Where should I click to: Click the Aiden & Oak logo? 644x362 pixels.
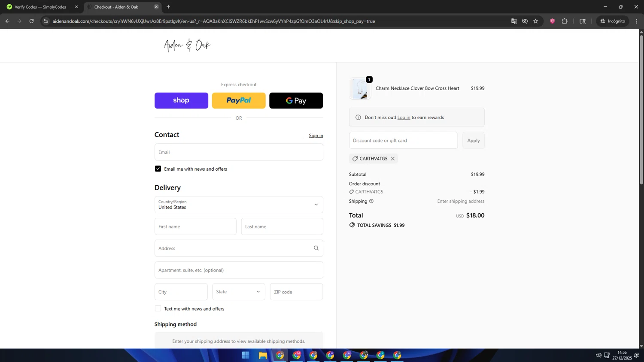tap(187, 45)
